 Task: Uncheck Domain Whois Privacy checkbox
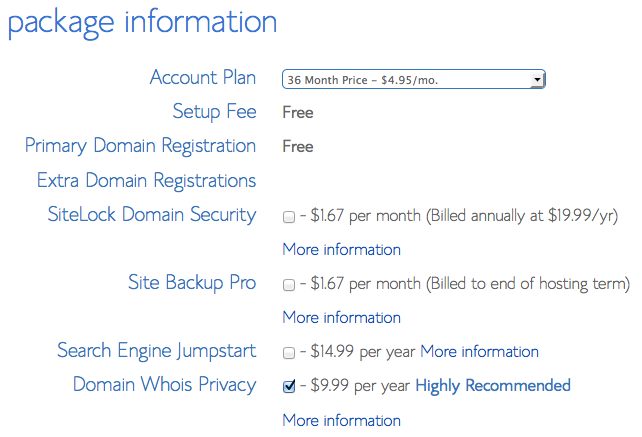pos(289,386)
